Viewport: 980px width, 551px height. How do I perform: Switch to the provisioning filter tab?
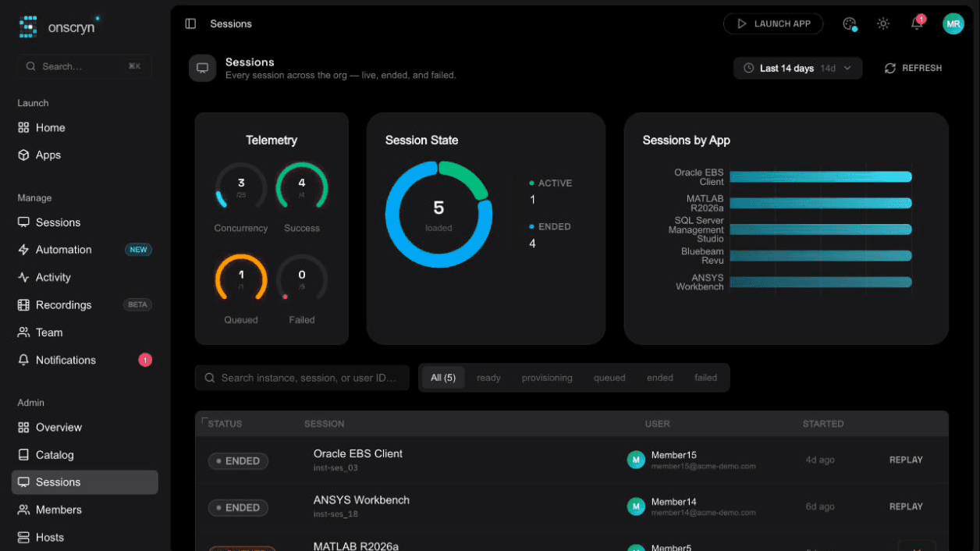pos(547,378)
